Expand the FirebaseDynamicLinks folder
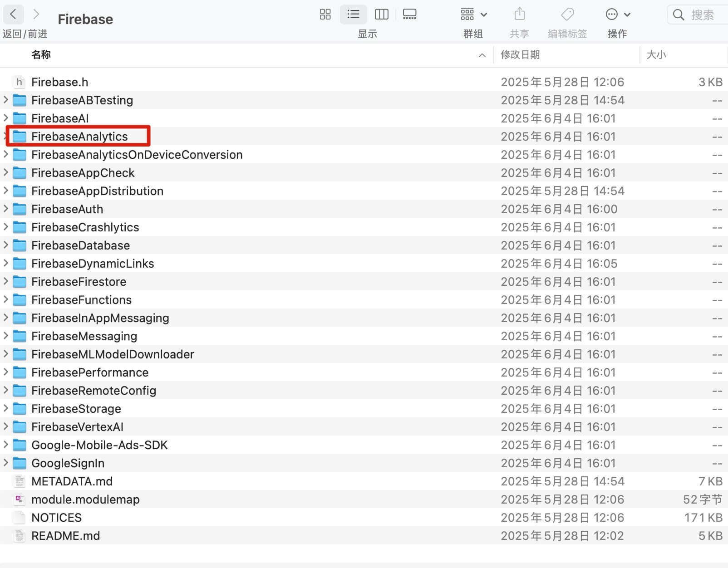The width and height of the screenshot is (728, 568). pos(6,263)
